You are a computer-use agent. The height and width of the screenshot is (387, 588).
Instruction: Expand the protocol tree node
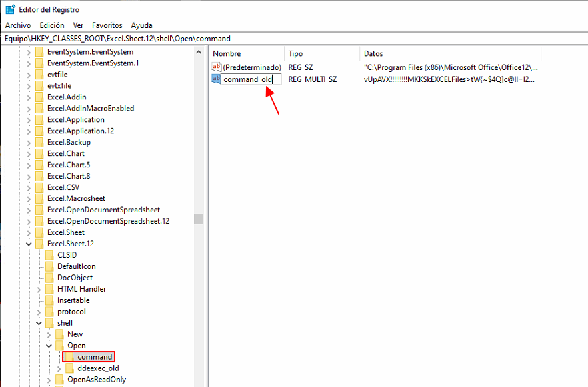[39, 312]
